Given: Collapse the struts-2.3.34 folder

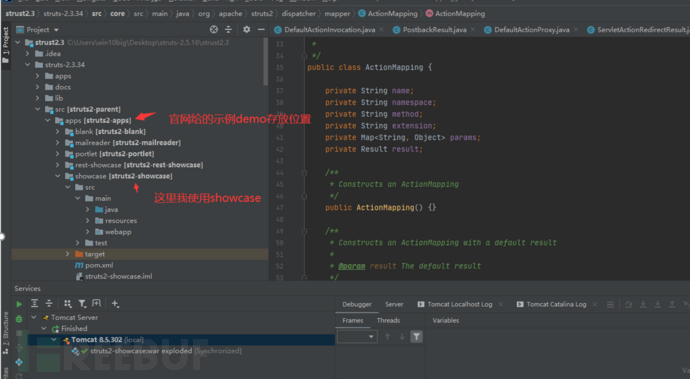Looking at the screenshot, I should pos(28,65).
